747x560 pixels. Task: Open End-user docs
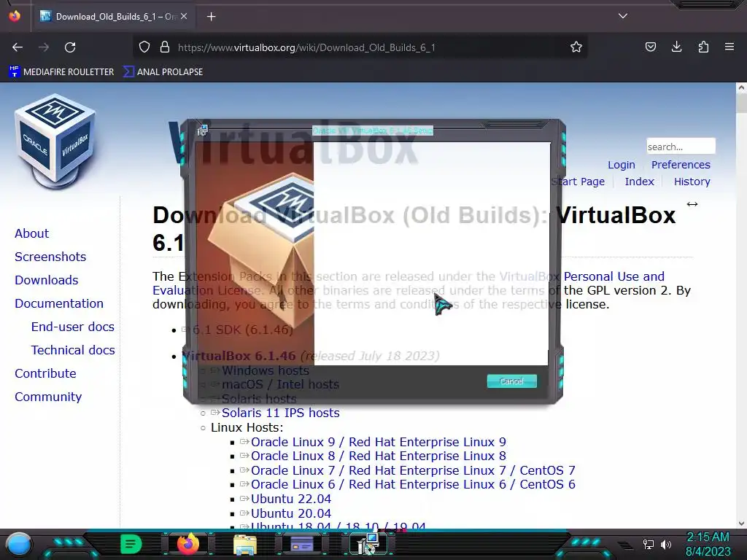pyautogui.click(x=73, y=327)
